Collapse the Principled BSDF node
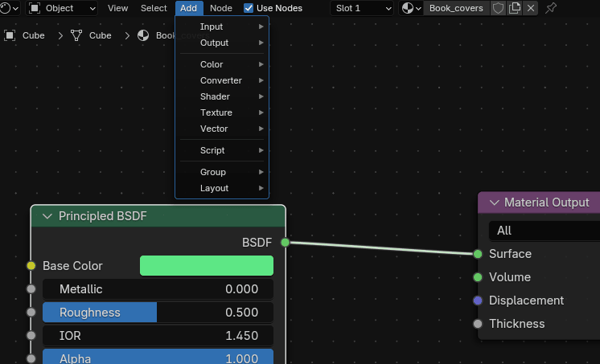 click(x=47, y=216)
